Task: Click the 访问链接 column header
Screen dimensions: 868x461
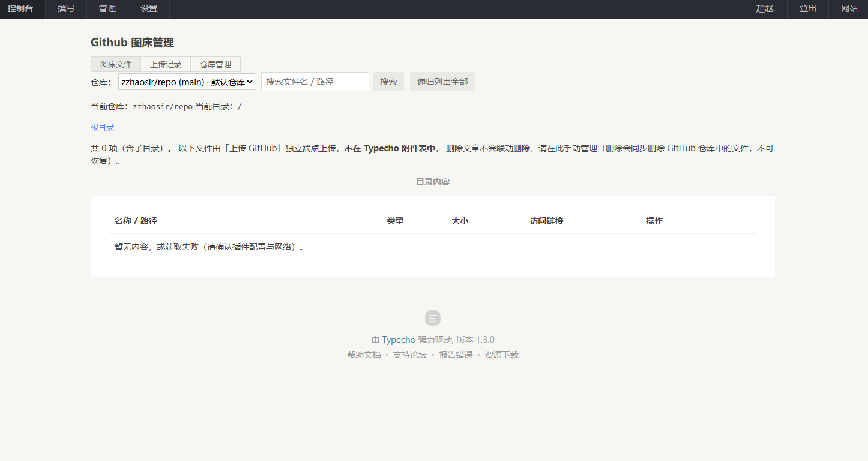Action: pyautogui.click(x=546, y=221)
